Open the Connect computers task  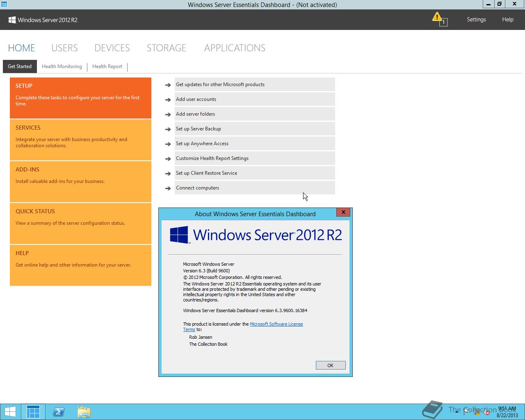(255, 187)
